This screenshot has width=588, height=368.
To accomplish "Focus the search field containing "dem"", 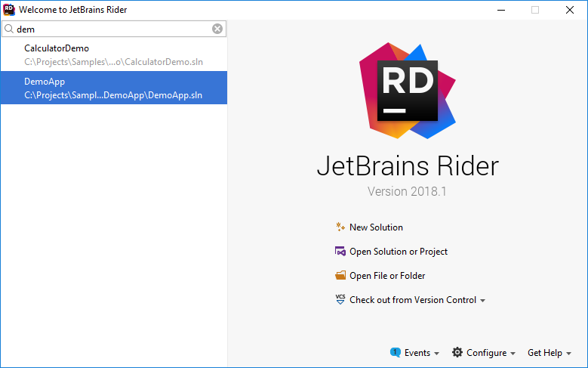I will tap(113, 29).
